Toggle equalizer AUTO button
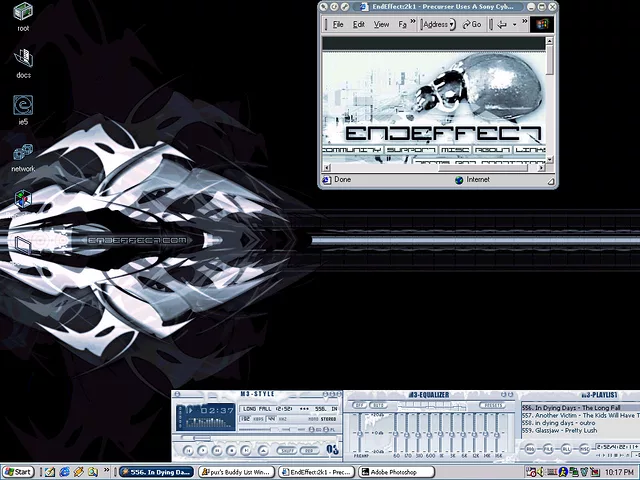Viewport: 640px width, 480px height. tap(378, 405)
